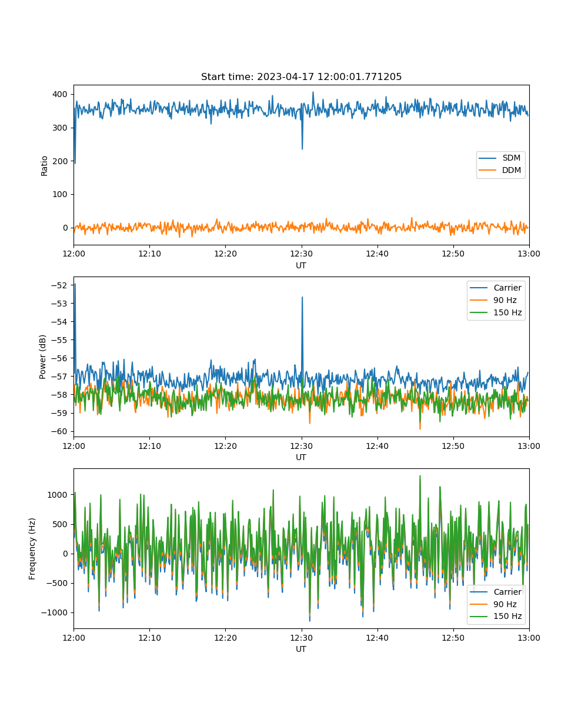Click the "Ratio" y-axis label
The width and height of the screenshot is (588, 706).
44,165
